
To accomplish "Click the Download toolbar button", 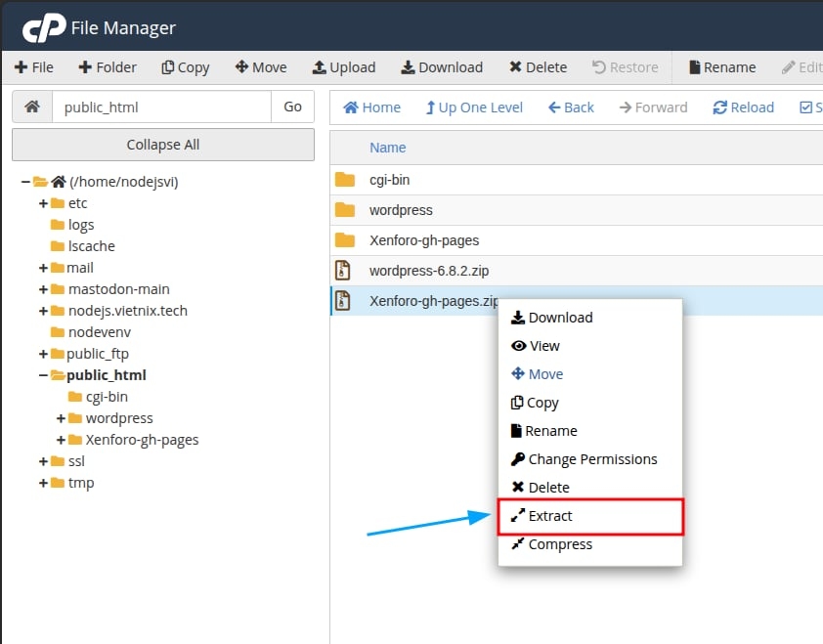I will pyautogui.click(x=442, y=67).
